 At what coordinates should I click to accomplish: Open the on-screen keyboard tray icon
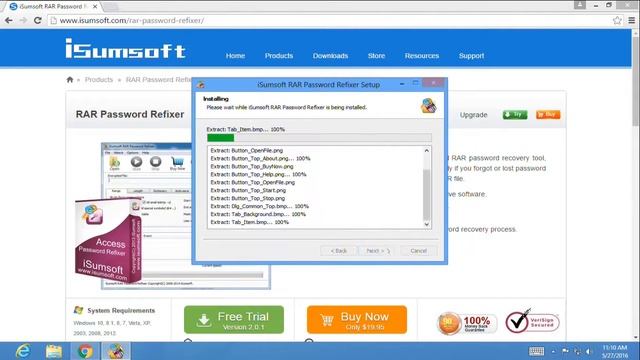pyautogui.click(x=536, y=351)
